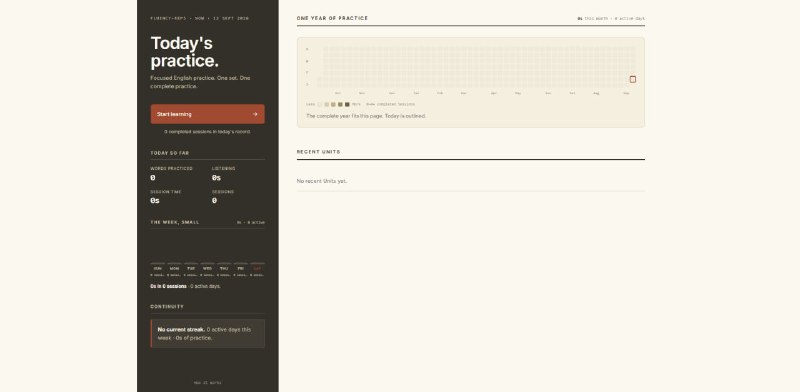Click the ONE YEAR OF PRACTICE heading

tap(332, 18)
